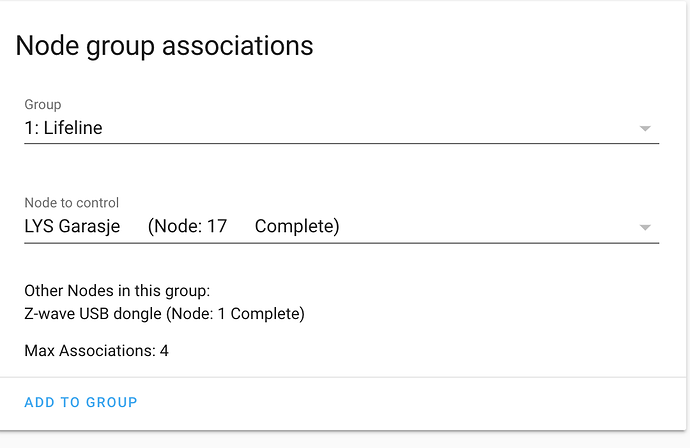The height and width of the screenshot is (448, 690).
Task: Click the 'Max Associations: 4' text
Action: [x=96, y=351]
